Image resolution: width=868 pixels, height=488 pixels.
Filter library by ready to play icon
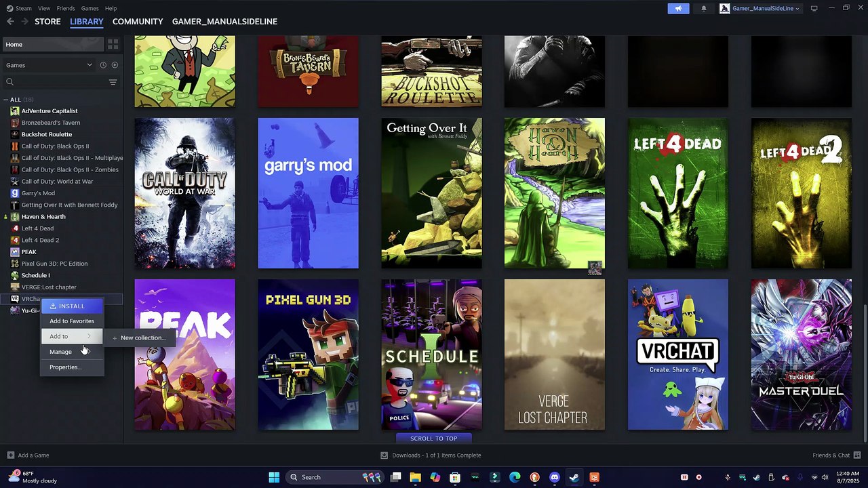[x=115, y=65]
